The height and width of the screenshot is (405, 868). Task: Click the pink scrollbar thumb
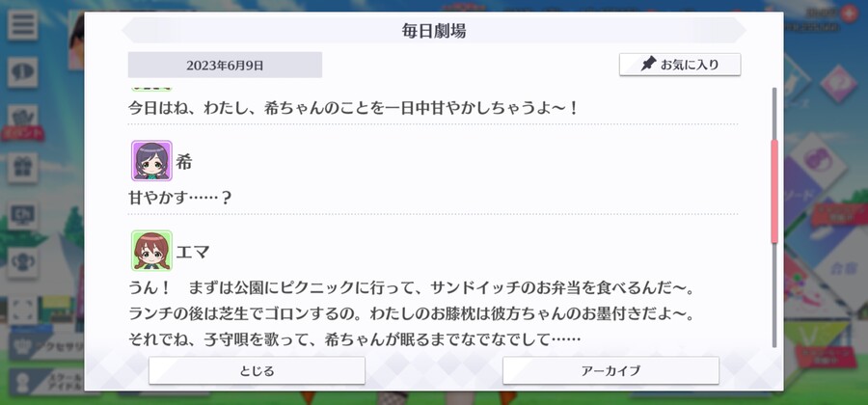pyautogui.click(x=774, y=192)
